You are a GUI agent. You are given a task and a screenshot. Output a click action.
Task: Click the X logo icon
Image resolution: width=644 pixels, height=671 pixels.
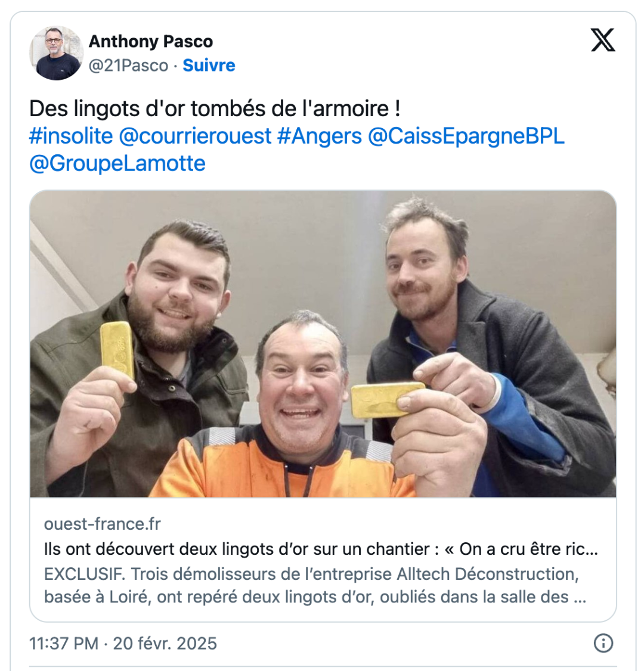[603, 40]
